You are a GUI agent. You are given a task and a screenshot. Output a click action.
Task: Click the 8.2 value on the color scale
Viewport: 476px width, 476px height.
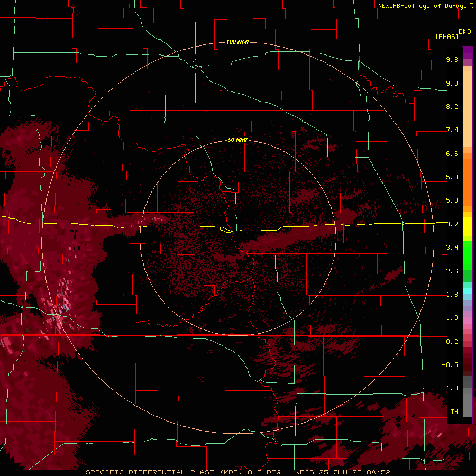452,106
